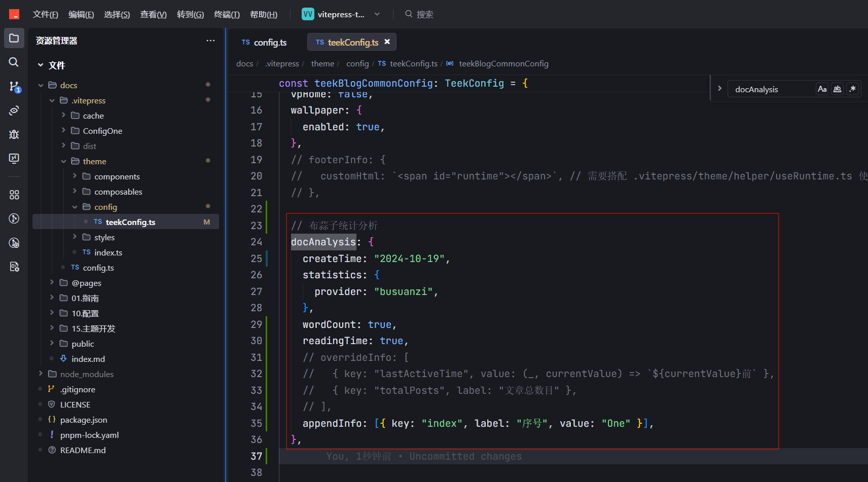This screenshot has width=868, height=482.
Task: Open config.ts in the file tree
Action: point(98,268)
